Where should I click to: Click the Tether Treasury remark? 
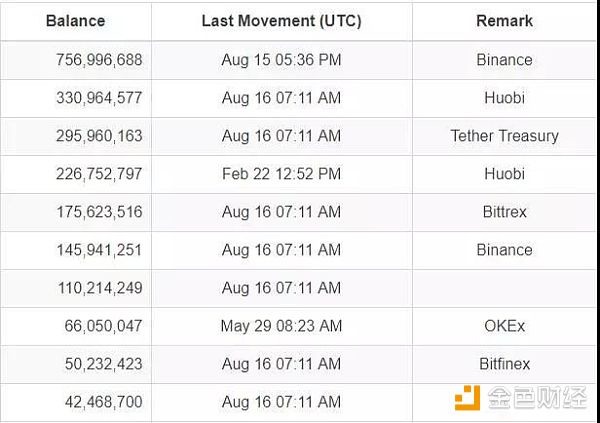tap(504, 136)
